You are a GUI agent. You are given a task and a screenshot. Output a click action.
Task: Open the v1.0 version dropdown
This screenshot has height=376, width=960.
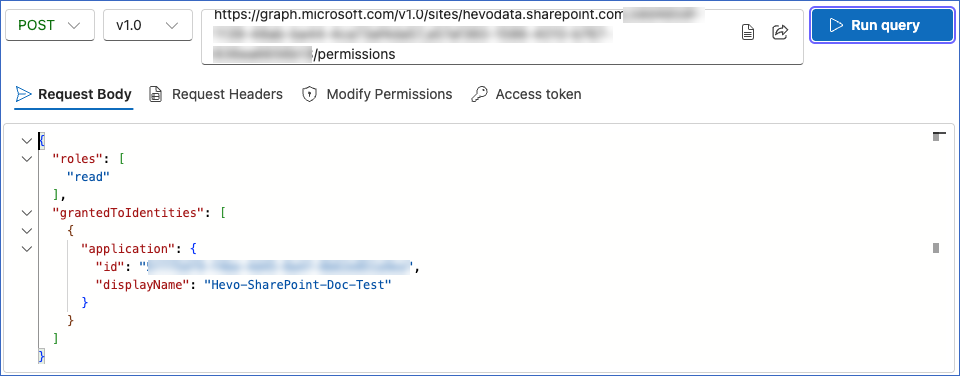(x=148, y=25)
